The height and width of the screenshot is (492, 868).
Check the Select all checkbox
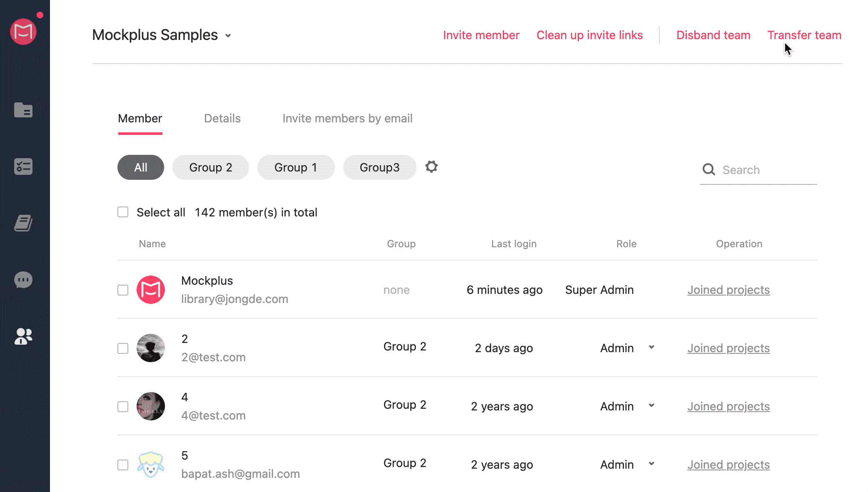pyautogui.click(x=123, y=212)
